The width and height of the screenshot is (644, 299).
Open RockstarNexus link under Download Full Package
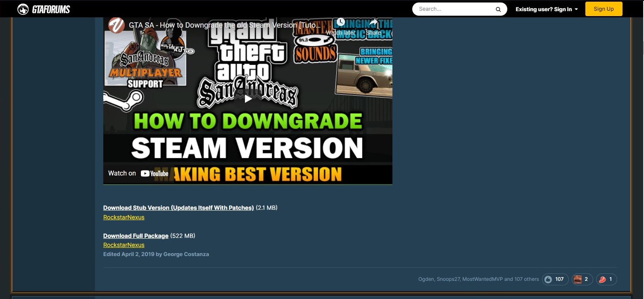click(x=124, y=245)
